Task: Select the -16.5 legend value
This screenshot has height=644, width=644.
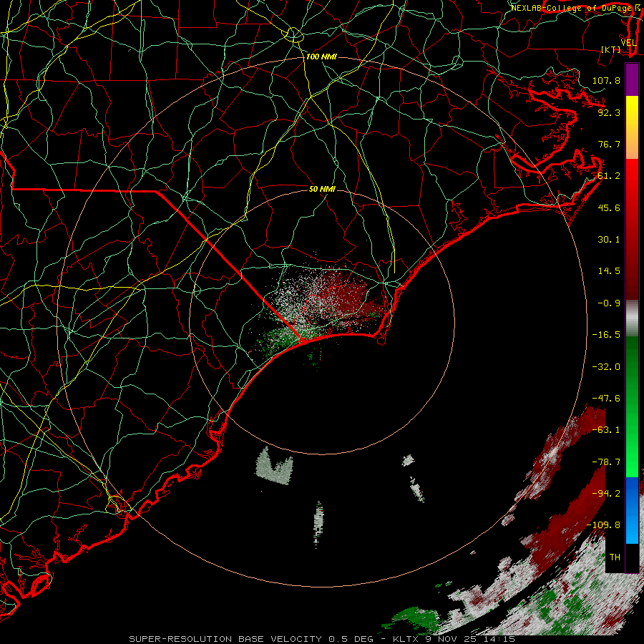Action: [606, 335]
